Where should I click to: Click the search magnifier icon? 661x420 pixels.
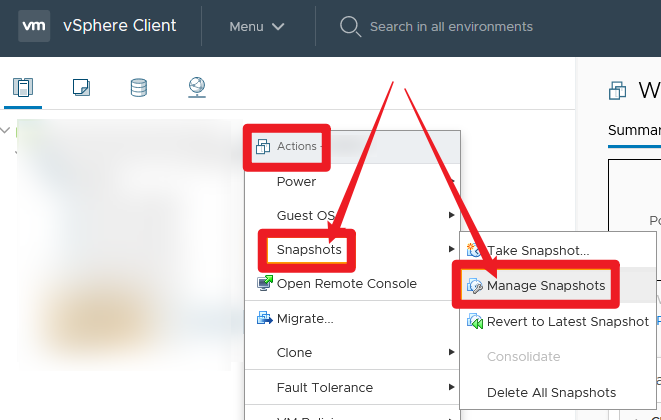coord(350,27)
